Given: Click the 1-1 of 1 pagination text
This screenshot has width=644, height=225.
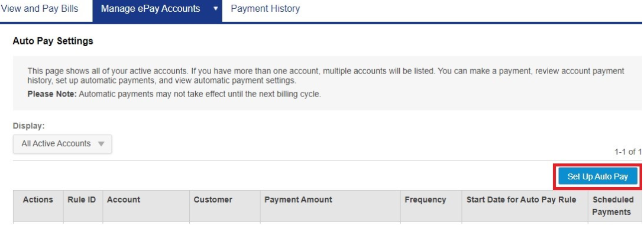Looking at the screenshot, I should pyautogui.click(x=627, y=152).
